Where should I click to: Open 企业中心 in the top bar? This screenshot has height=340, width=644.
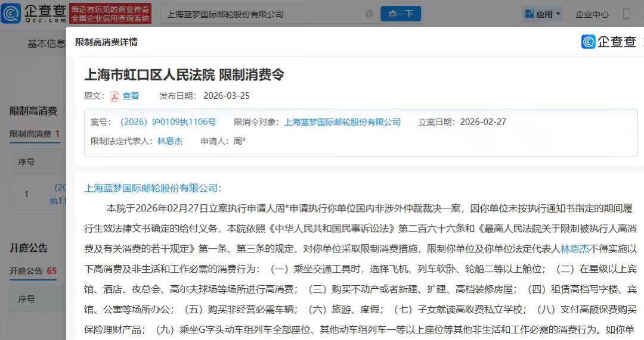pos(592,14)
